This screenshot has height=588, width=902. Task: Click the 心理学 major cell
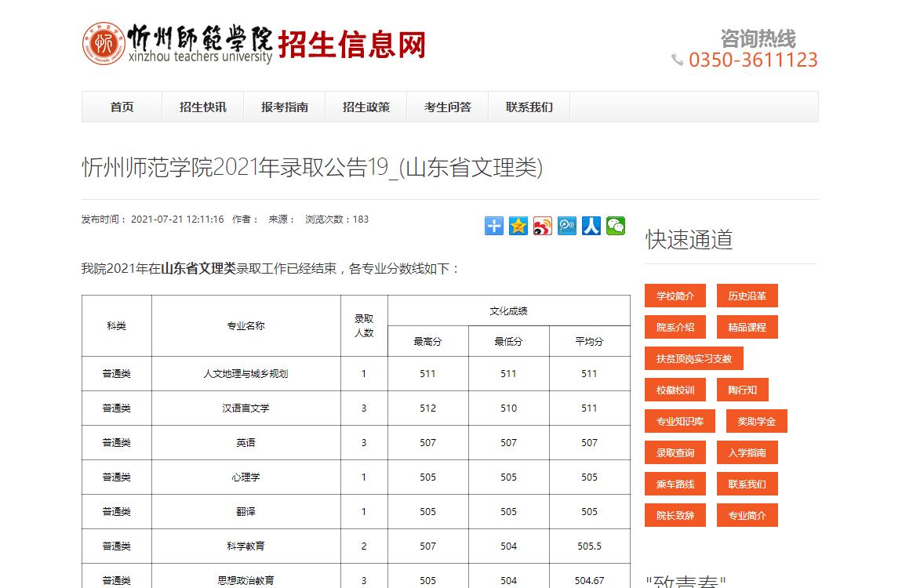pyautogui.click(x=246, y=477)
